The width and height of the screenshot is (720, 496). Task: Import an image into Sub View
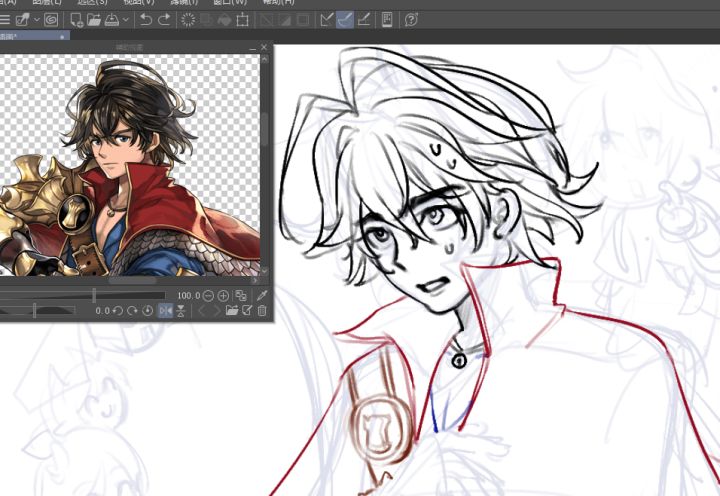(x=232, y=311)
